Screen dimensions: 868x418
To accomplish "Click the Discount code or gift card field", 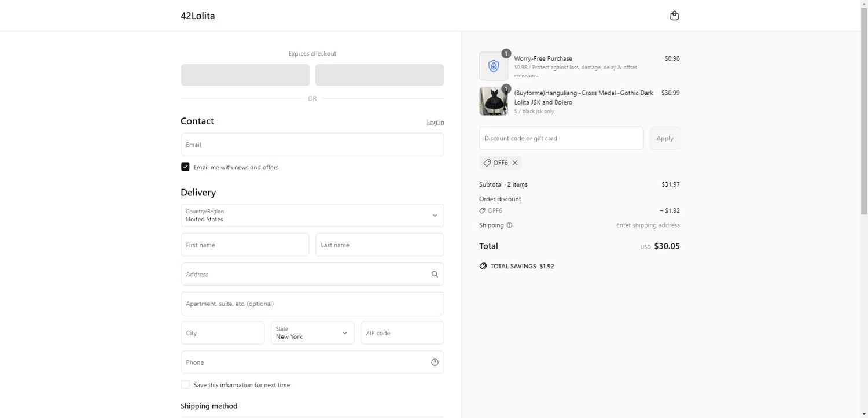I will (x=561, y=139).
